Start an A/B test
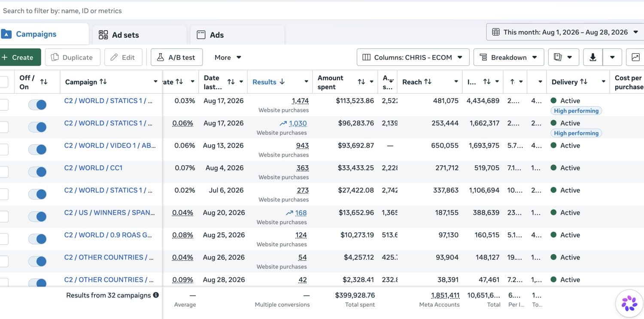This screenshot has height=319, width=644. tap(176, 57)
